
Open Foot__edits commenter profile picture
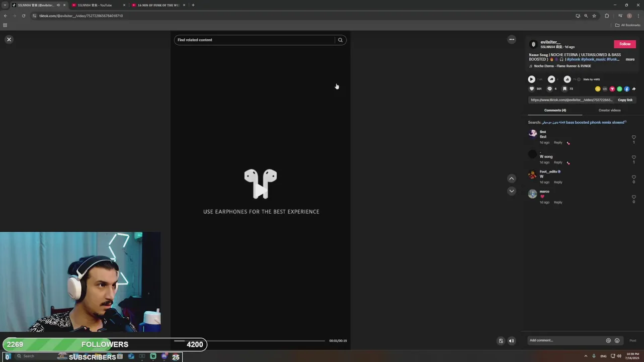click(532, 174)
